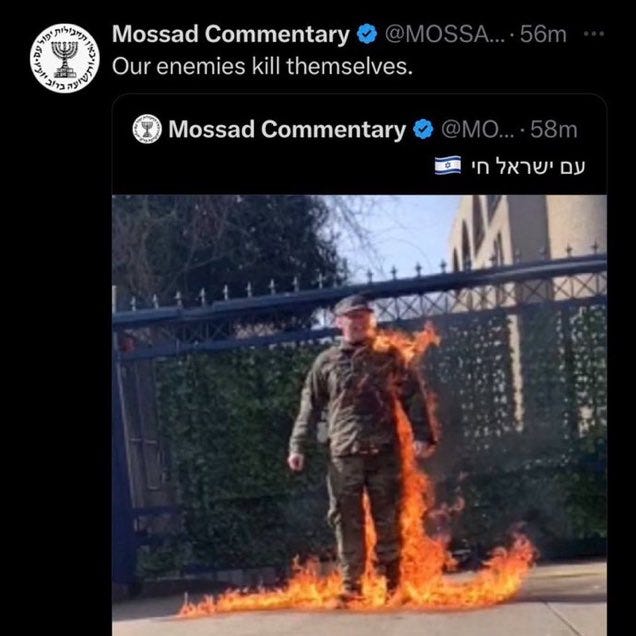
Task: Open the photo attached to the quoted post
Action: point(359,415)
